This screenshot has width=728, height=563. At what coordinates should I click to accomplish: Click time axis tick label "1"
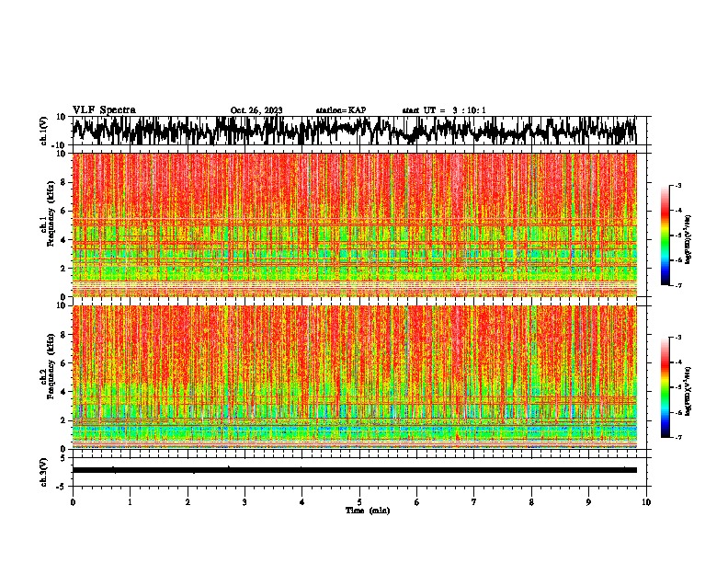coord(130,502)
